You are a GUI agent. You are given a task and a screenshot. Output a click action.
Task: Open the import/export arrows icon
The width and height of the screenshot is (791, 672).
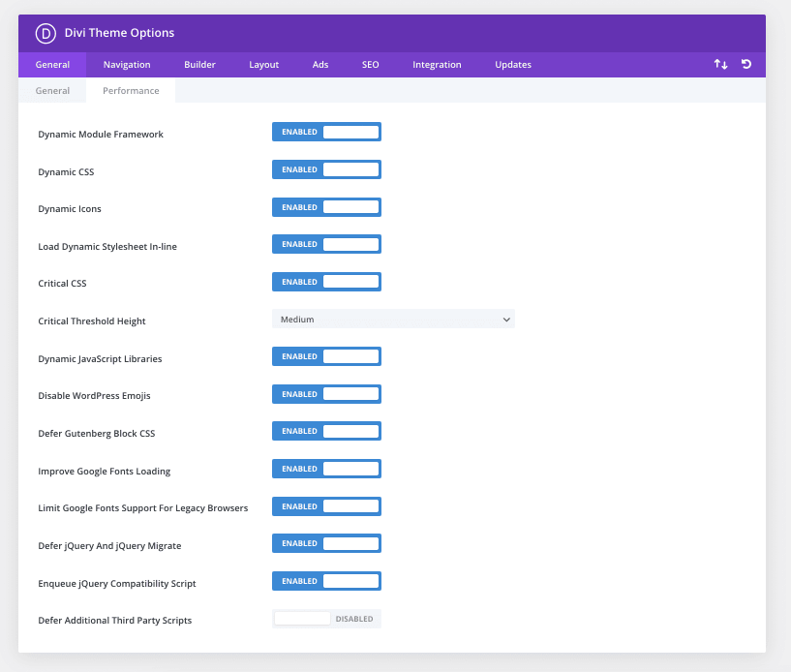(720, 64)
